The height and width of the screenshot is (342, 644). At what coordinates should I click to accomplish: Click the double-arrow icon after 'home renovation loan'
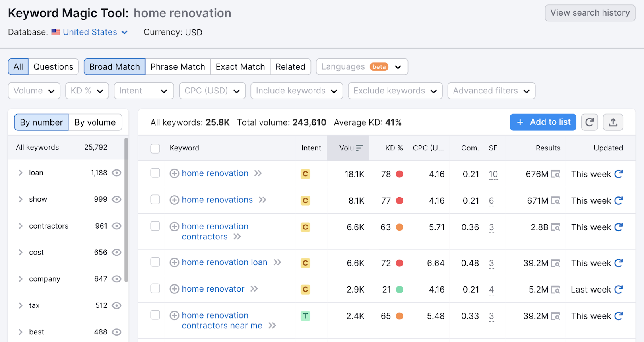[x=277, y=262]
